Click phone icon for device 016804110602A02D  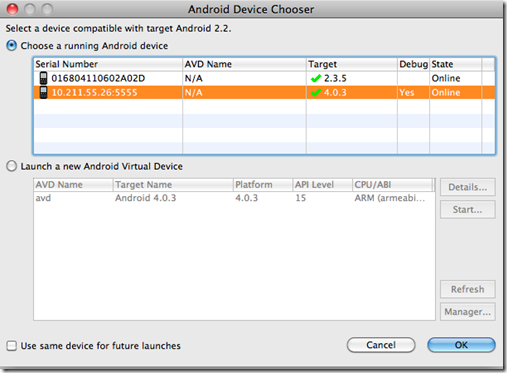(43, 78)
